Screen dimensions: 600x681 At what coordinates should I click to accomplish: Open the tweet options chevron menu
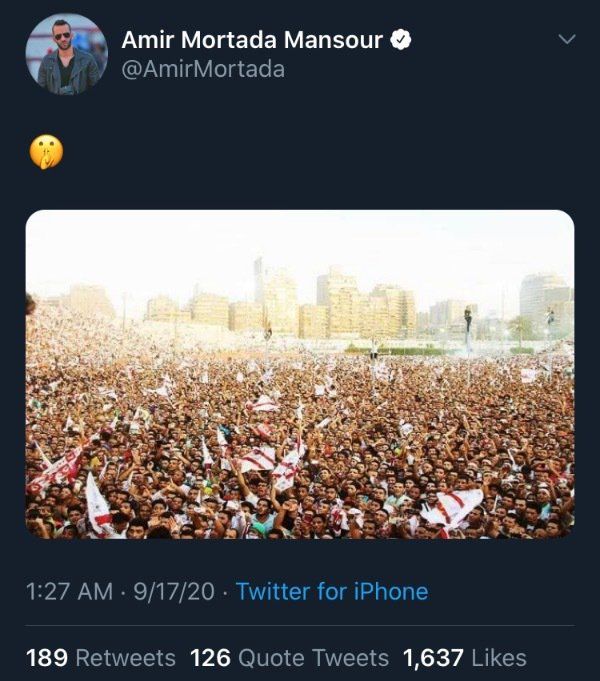(x=567, y=40)
